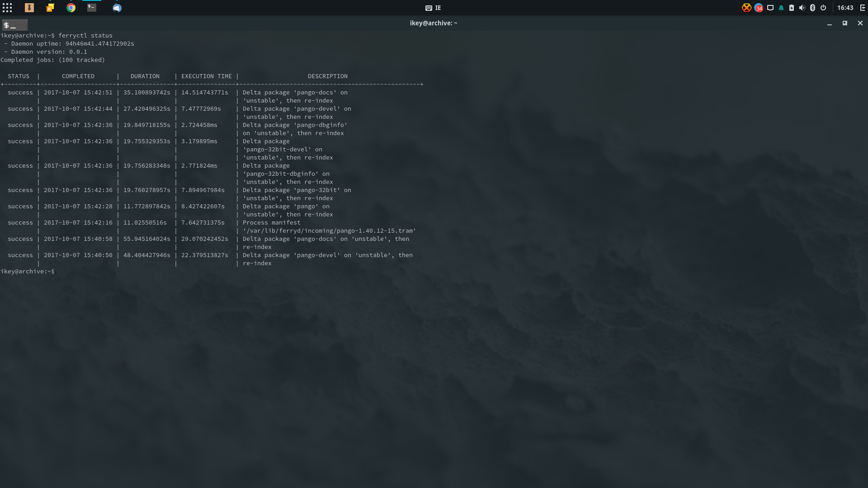Open the Bluetooth tray menu
Screen dimensions: 868x488
coord(812,8)
